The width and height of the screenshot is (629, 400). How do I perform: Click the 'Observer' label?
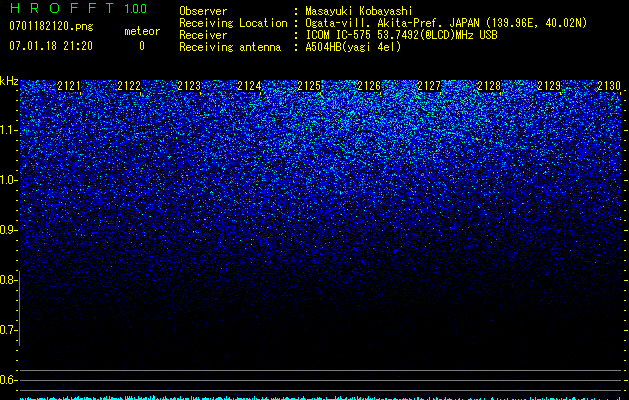(x=203, y=11)
